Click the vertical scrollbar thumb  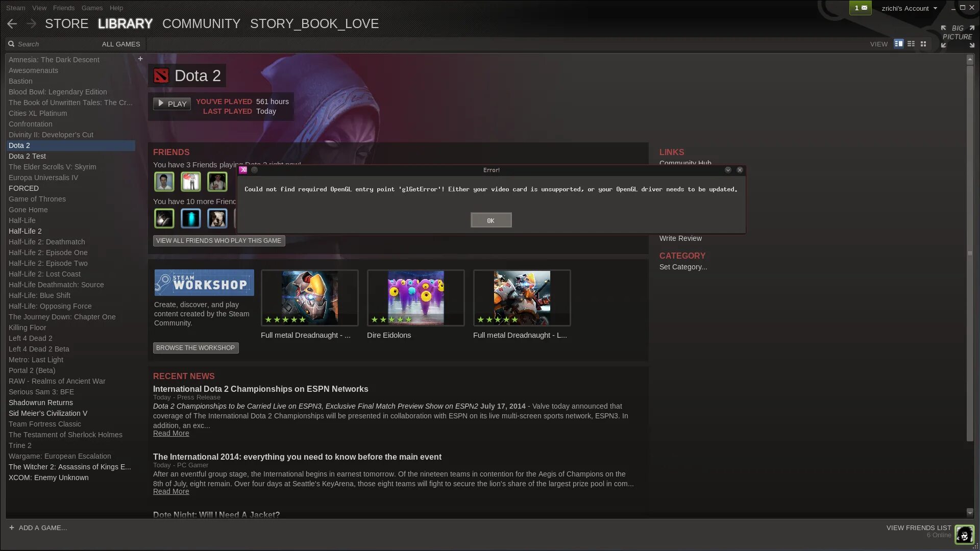[970, 254]
